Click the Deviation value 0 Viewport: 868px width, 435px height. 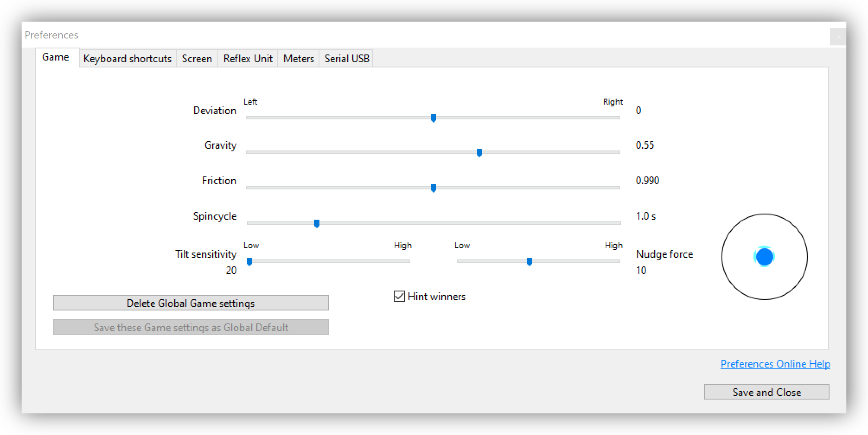[638, 111]
